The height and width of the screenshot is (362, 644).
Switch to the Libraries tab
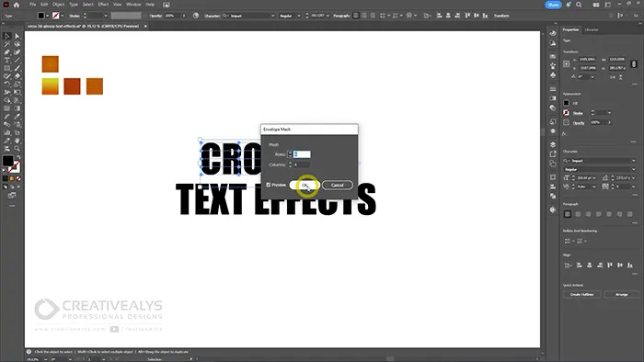coord(592,29)
